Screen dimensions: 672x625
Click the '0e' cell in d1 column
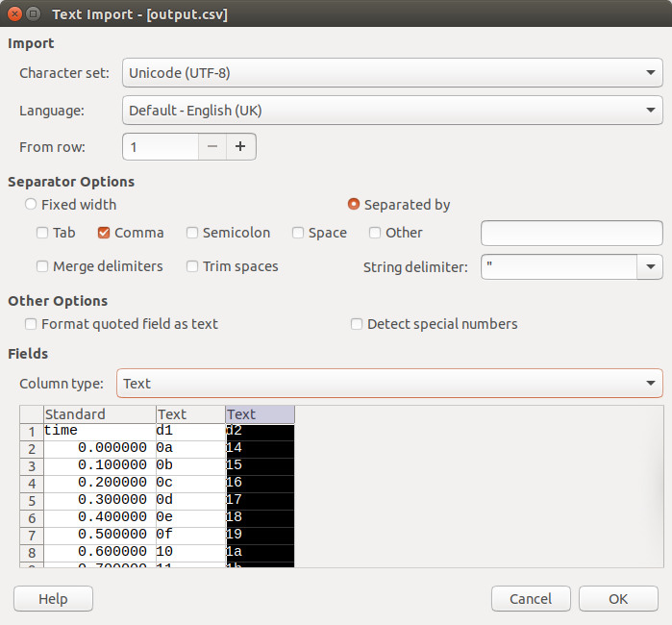pyautogui.click(x=190, y=517)
